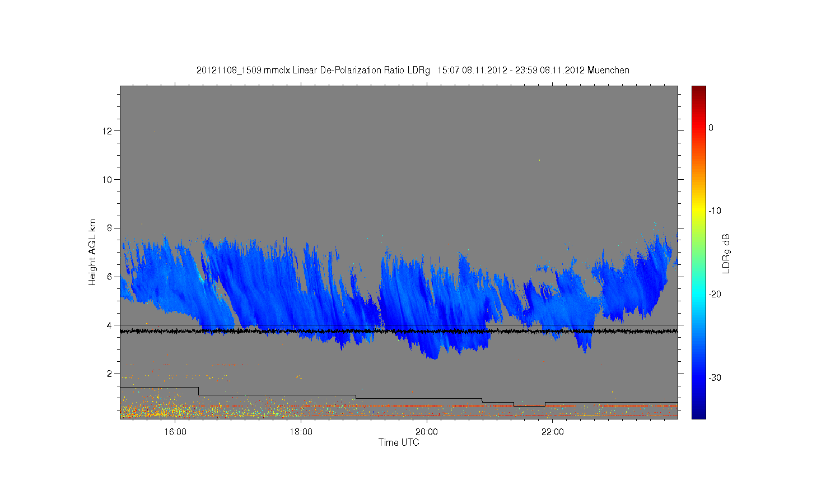The width and height of the screenshot is (840, 504).
Task: Click the colorbar value -20
Action: tap(715, 295)
